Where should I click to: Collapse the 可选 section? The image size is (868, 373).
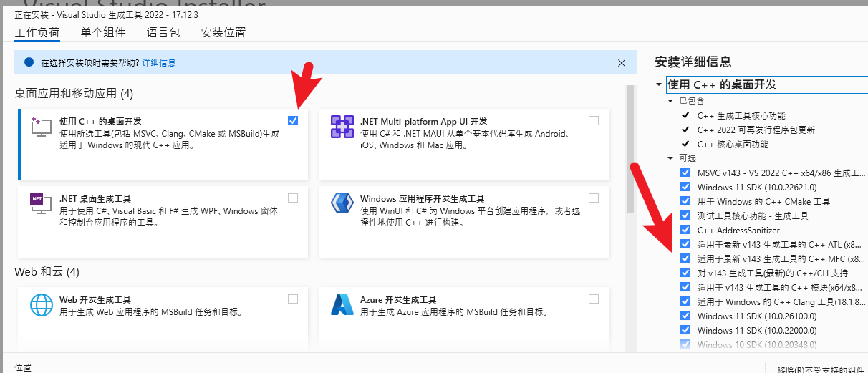click(x=671, y=158)
